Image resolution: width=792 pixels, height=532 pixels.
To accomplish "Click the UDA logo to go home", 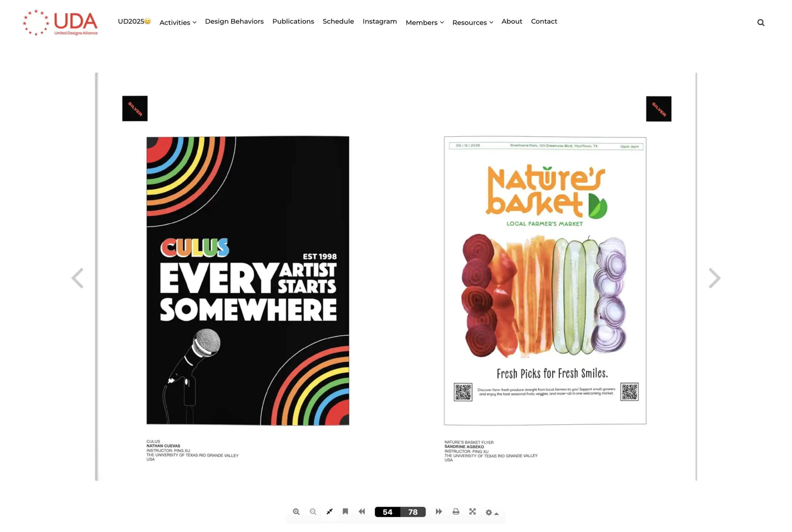I will [x=60, y=23].
